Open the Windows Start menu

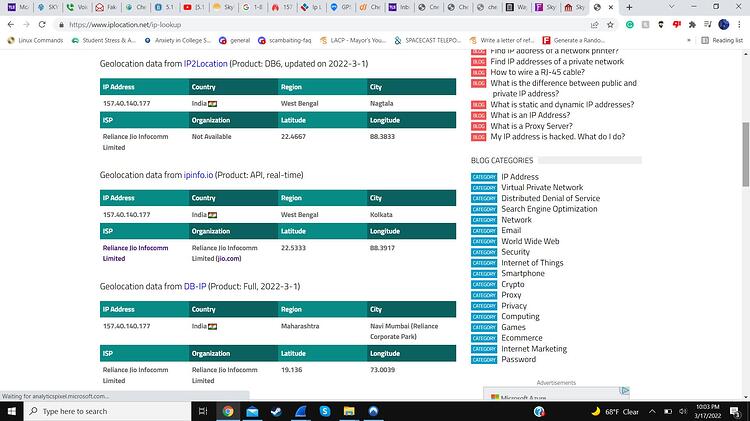(11, 411)
